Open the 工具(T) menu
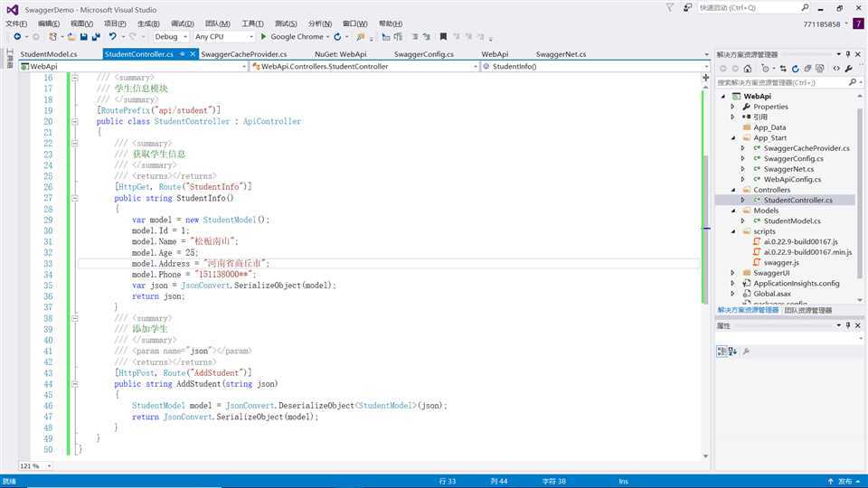Screen dimensions: 868x488 click(x=252, y=23)
